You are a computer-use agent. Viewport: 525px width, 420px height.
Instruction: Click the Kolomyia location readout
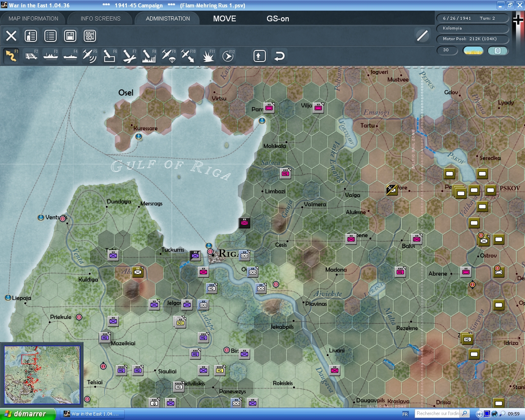tap(472, 28)
